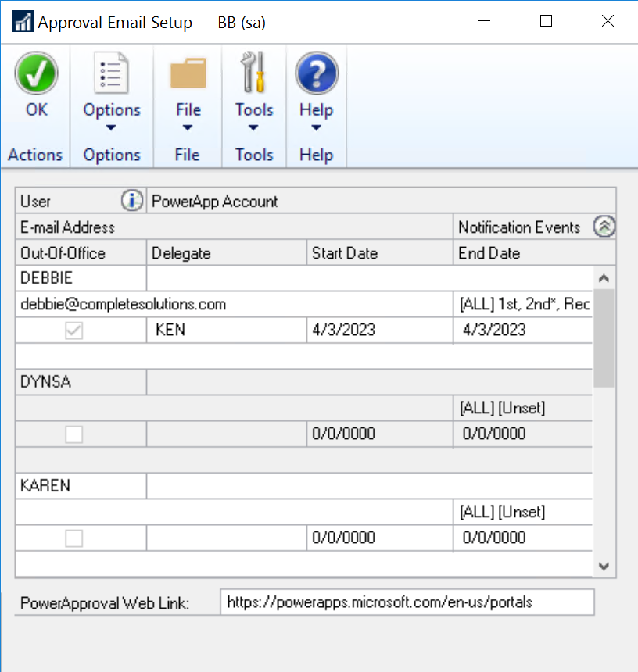Click the application logo in title bar
Viewport: 638px width, 672px height.
23,21
